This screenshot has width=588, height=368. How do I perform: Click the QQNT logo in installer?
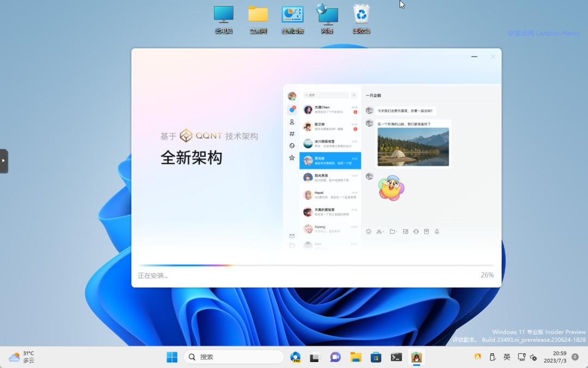(x=200, y=136)
